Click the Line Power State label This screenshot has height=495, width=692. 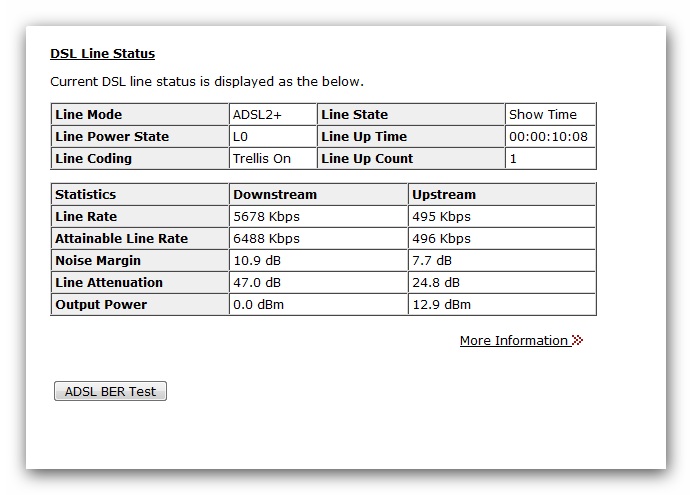pos(112,137)
